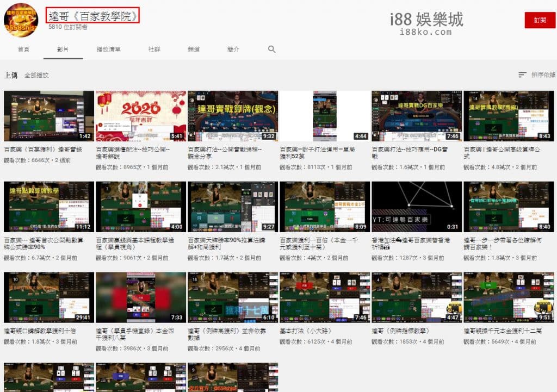Open the 播放清單 playlists tab
Screen dimensions: 557x392
tap(109, 49)
